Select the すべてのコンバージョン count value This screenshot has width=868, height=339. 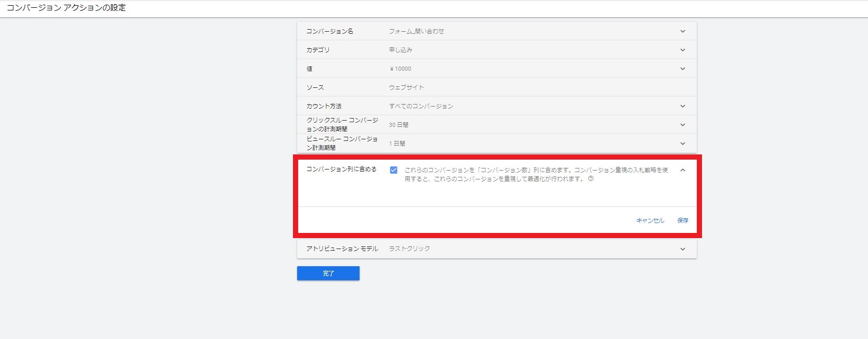[x=421, y=106]
